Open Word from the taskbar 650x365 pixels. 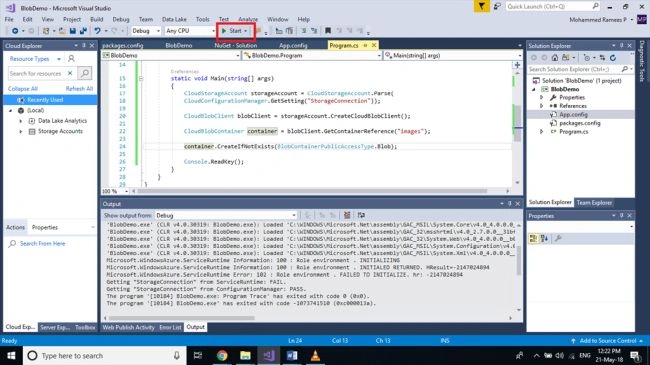tap(292, 355)
